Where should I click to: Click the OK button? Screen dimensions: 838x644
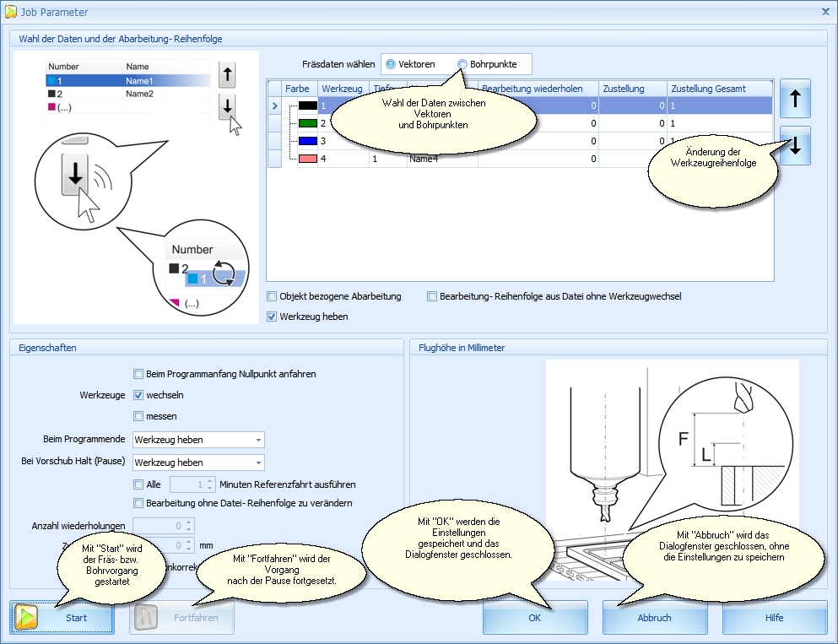click(535, 618)
